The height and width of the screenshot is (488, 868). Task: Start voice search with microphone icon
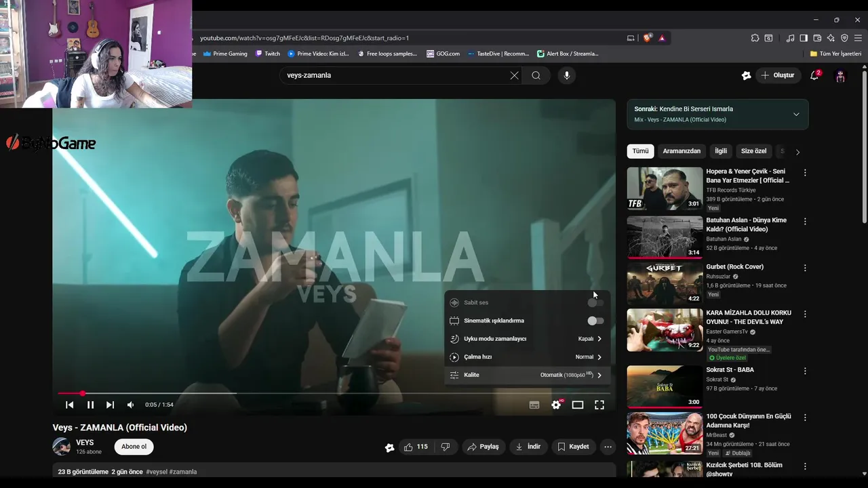[x=567, y=75]
